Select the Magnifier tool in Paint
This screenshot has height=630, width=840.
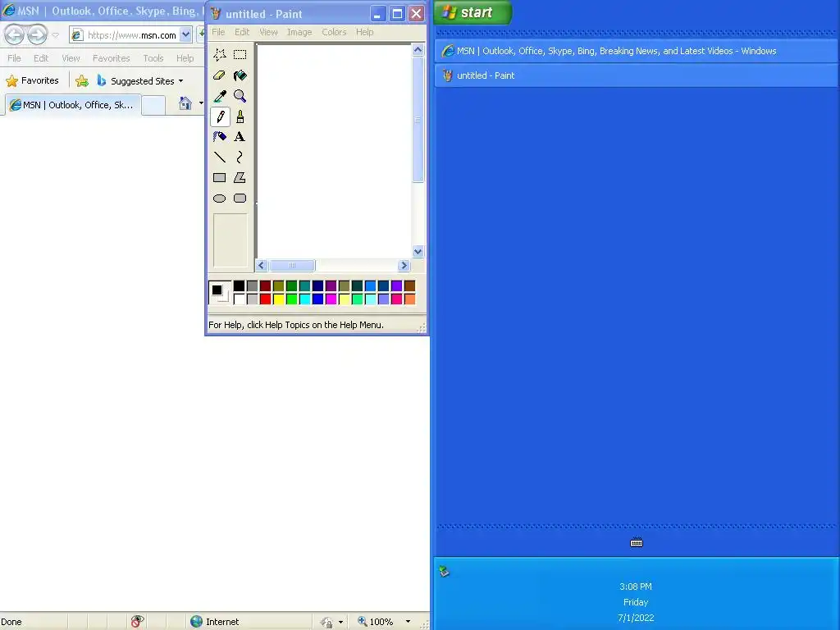[240, 96]
